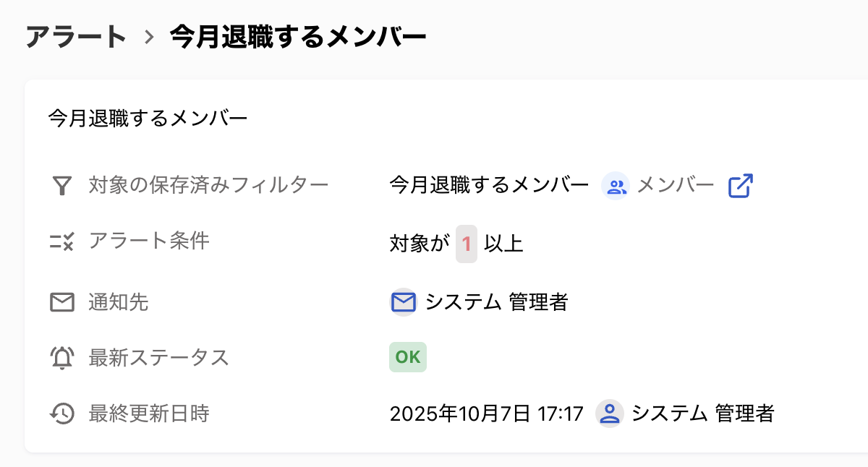Click the threshold value 1 badge
Viewport: 868px width, 467px height.
point(467,244)
